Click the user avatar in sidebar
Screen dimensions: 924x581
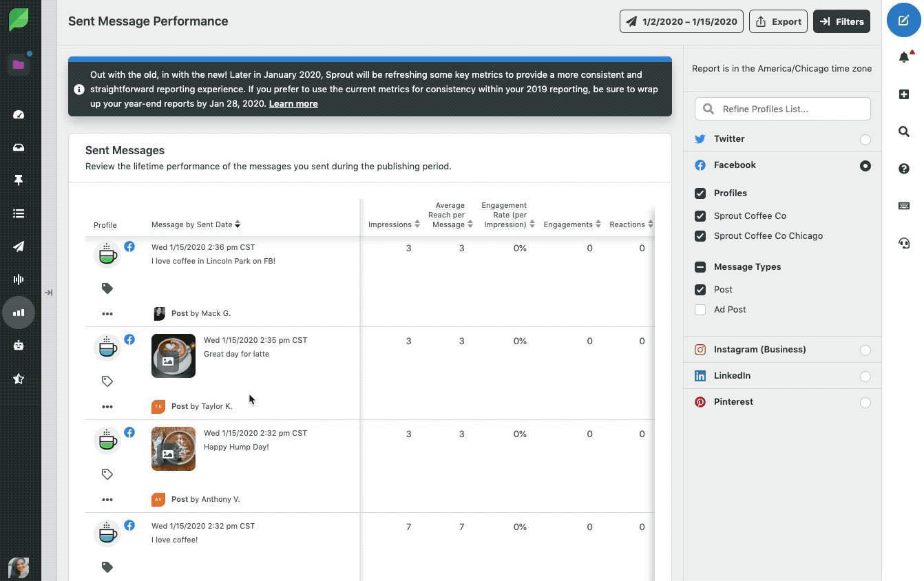[x=19, y=568]
